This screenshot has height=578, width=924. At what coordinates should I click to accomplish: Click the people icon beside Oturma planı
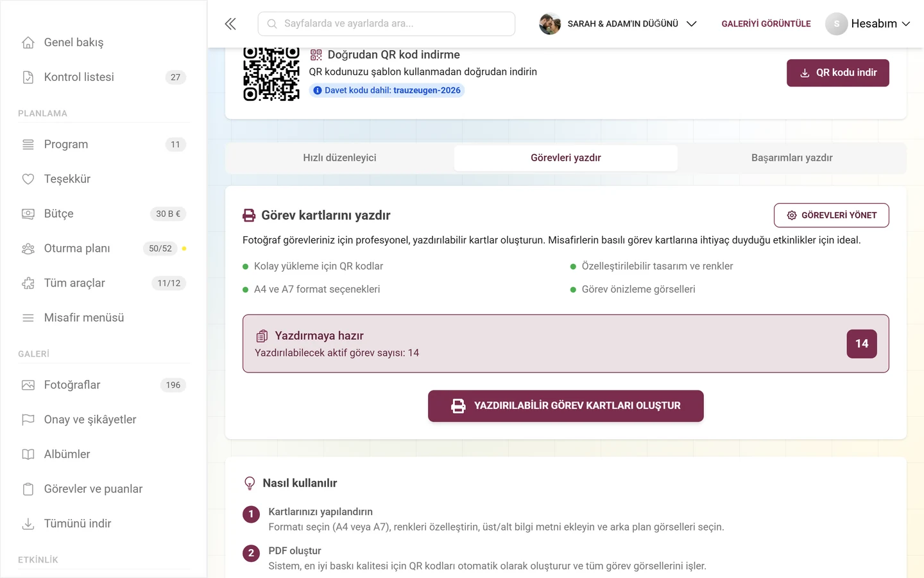28,249
